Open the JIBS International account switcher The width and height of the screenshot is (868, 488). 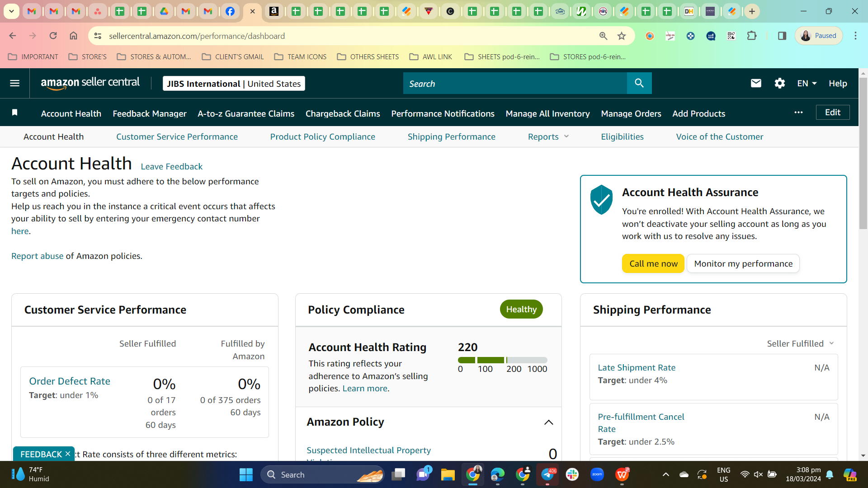(x=234, y=84)
